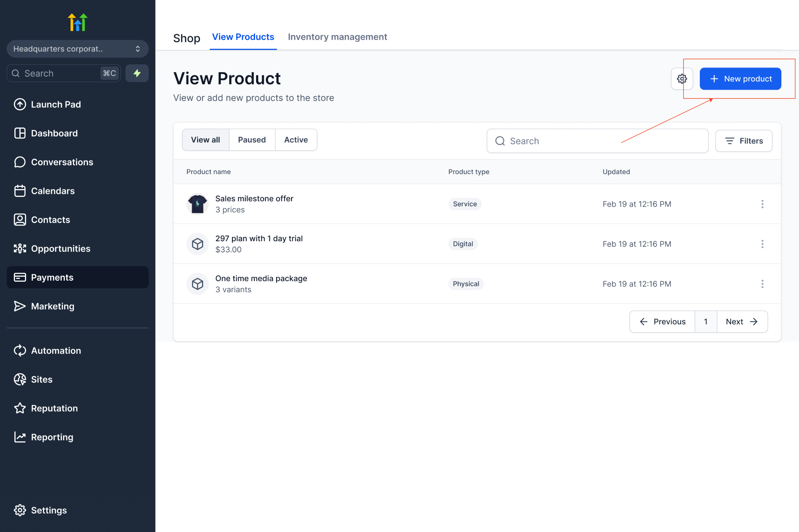Select the View all segment
Viewport: 799px width, 532px height.
click(206, 140)
